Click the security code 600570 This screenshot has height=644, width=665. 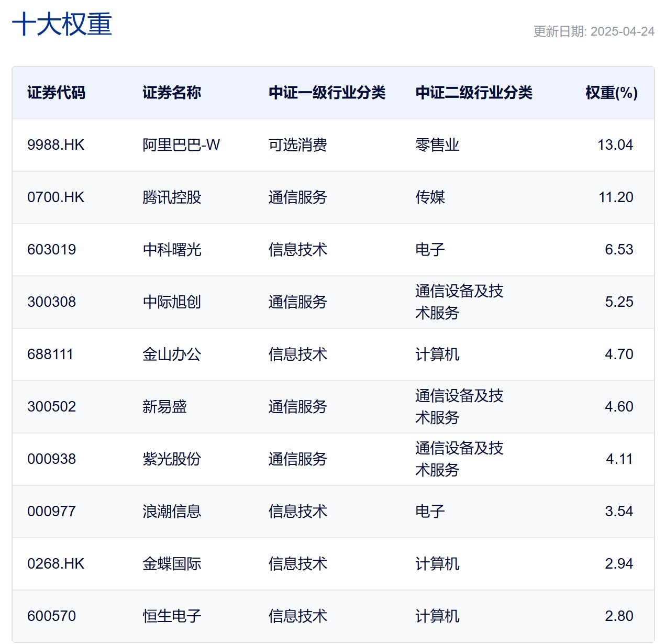(x=51, y=616)
